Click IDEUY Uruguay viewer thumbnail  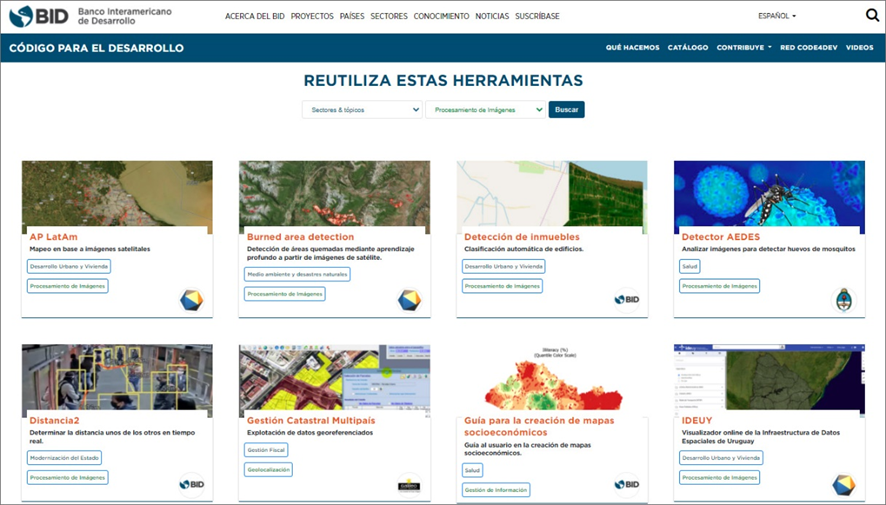tap(769, 378)
